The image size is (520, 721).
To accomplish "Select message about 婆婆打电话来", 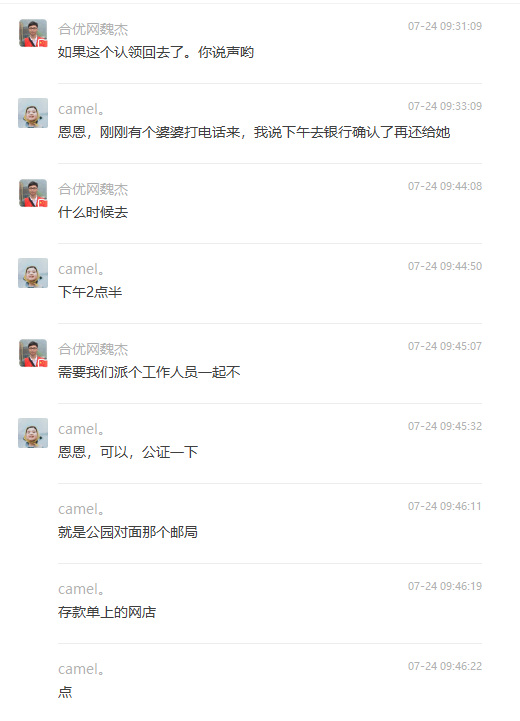I will (254, 132).
